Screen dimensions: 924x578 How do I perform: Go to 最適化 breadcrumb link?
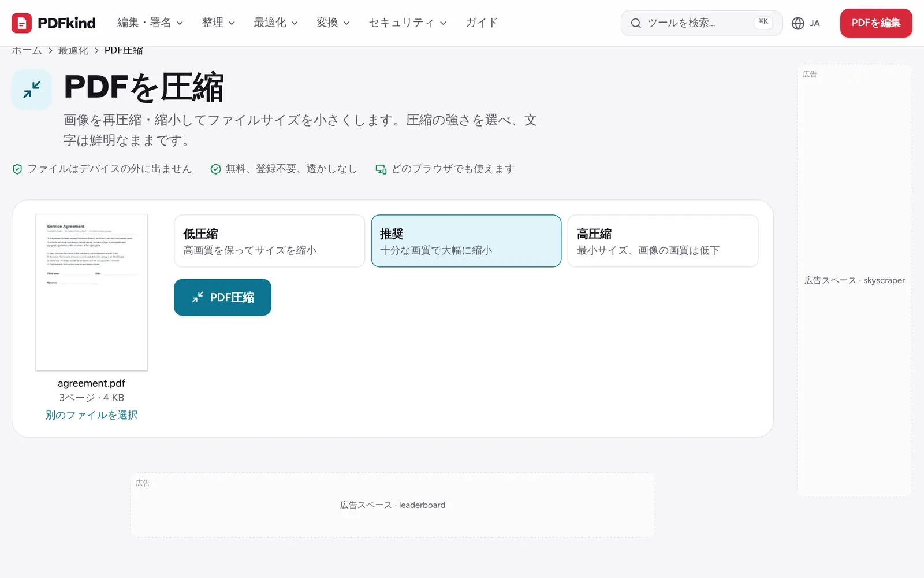point(73,51)
